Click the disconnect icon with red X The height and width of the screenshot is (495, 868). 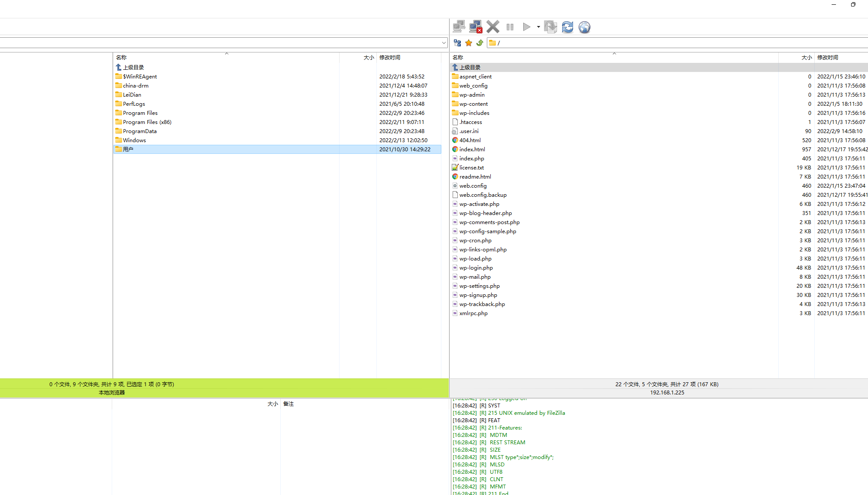[476, 27]
